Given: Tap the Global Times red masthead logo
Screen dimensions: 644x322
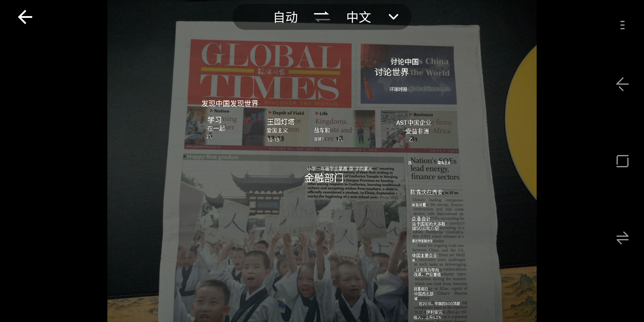Looking at the screenshot, I should [271, 72].
